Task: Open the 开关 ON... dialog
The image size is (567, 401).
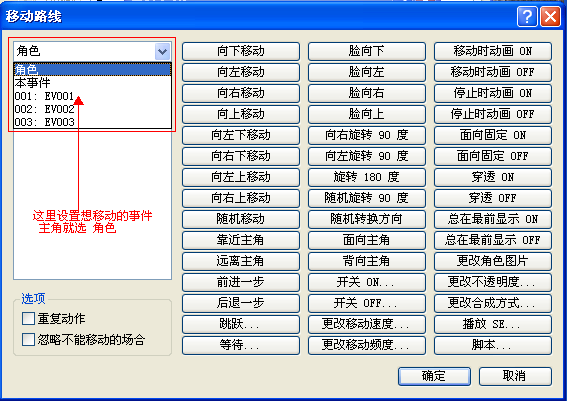Action: coord(367,282)
